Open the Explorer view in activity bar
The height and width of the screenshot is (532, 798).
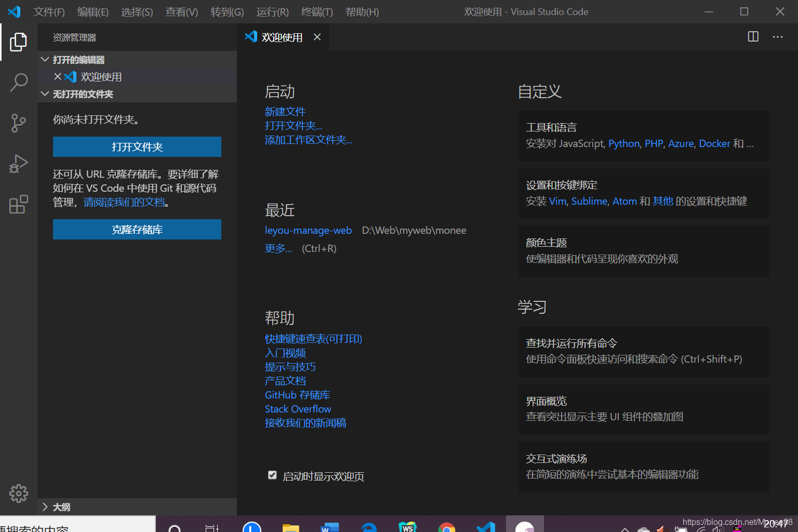19,42
